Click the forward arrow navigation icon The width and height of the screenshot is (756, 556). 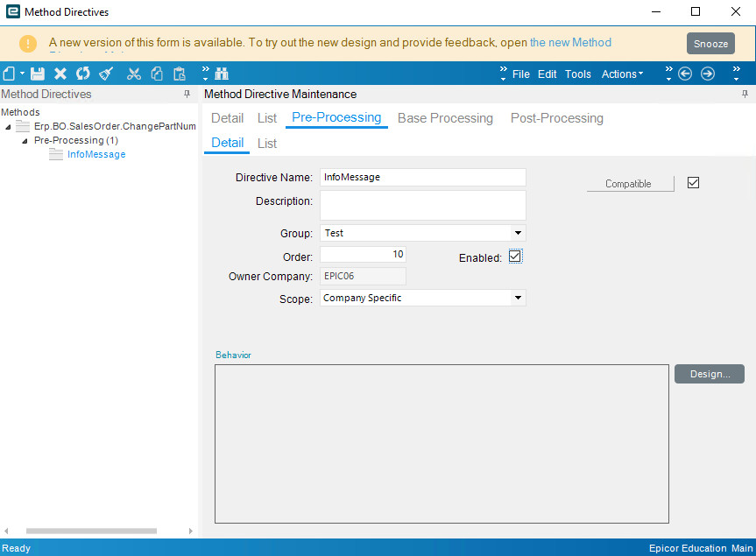click(x=708, y=74)
